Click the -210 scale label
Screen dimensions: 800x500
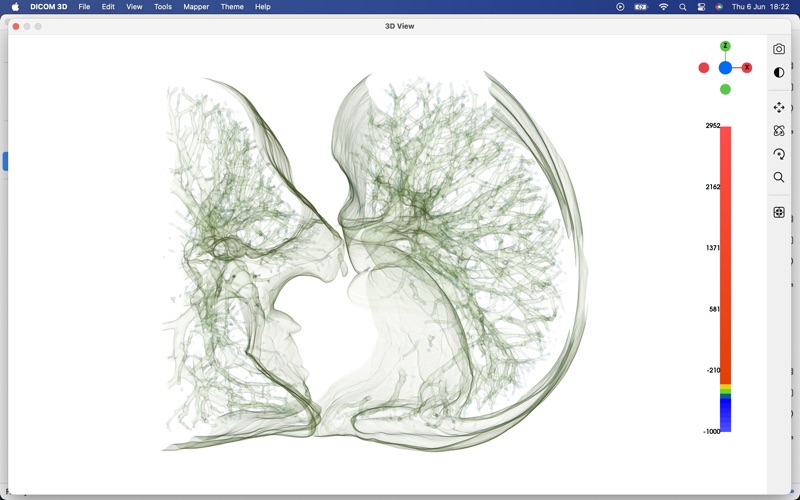point(713,370)
